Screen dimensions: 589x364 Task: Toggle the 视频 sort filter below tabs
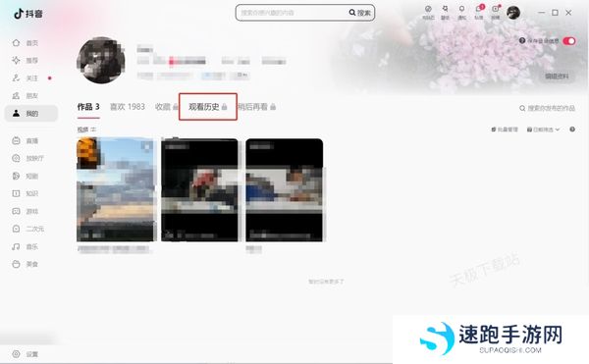tap(86, 130)
